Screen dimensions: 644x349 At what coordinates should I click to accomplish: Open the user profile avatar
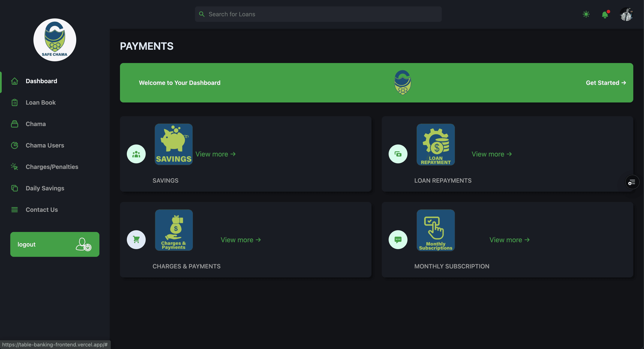pyautogui.click(x=626, y=14)
